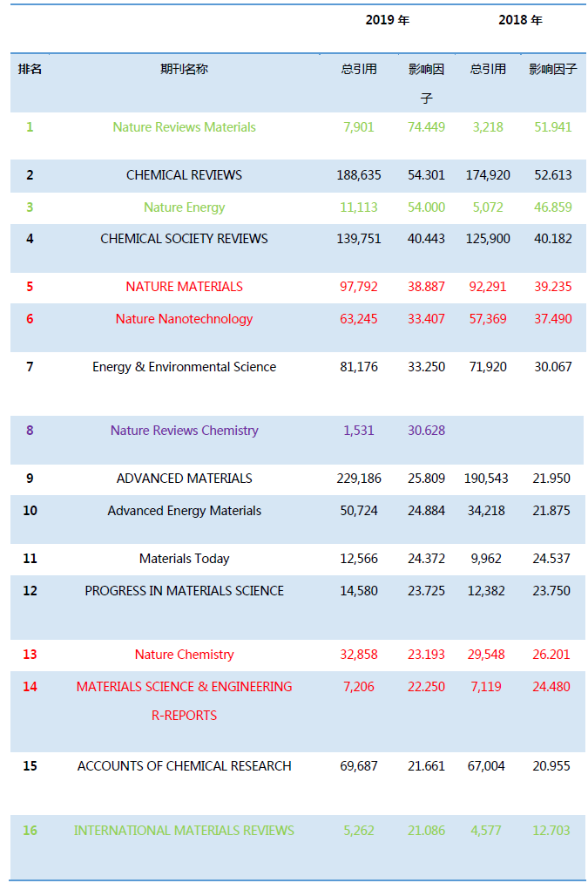Click Energy & Environmental Science row name
Screen dimensions: 588x883
click(184, 367)
